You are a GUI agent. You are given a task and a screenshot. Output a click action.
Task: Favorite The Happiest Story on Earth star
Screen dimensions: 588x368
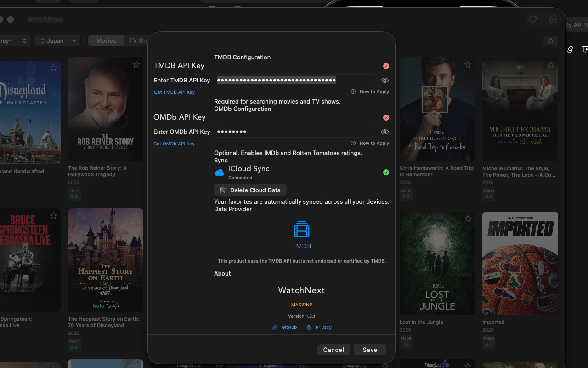(x=136, y=215)
